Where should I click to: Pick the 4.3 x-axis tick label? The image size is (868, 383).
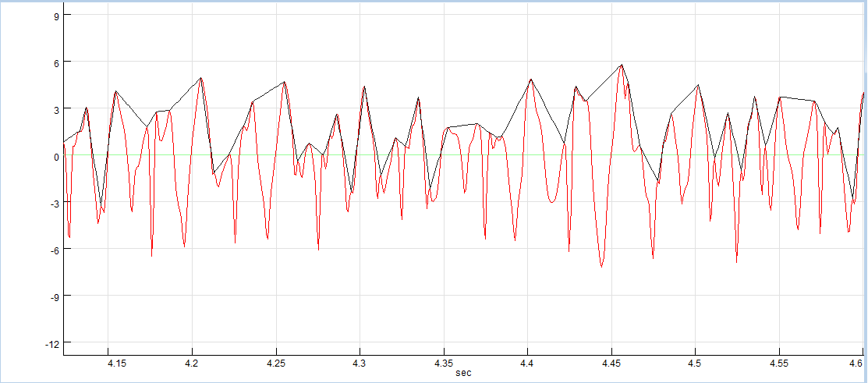(359, 363)
